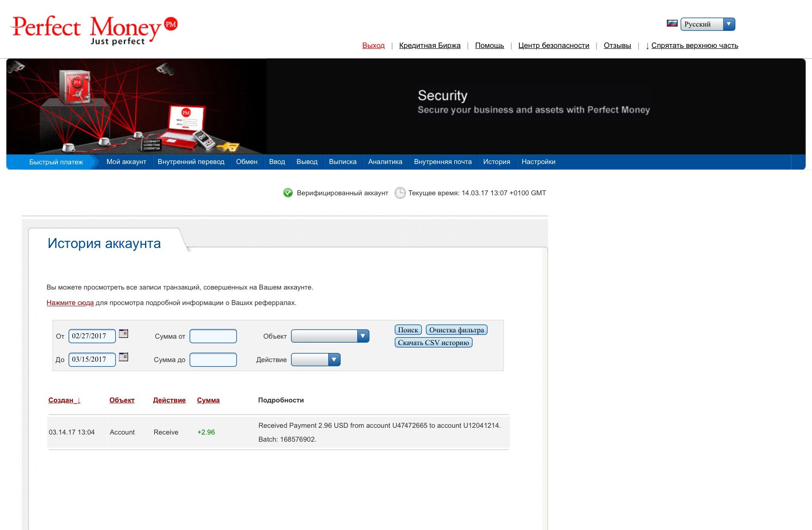
Task: Click the Сумма до input field
Action: pyautogui.click(x=213, y=359)
